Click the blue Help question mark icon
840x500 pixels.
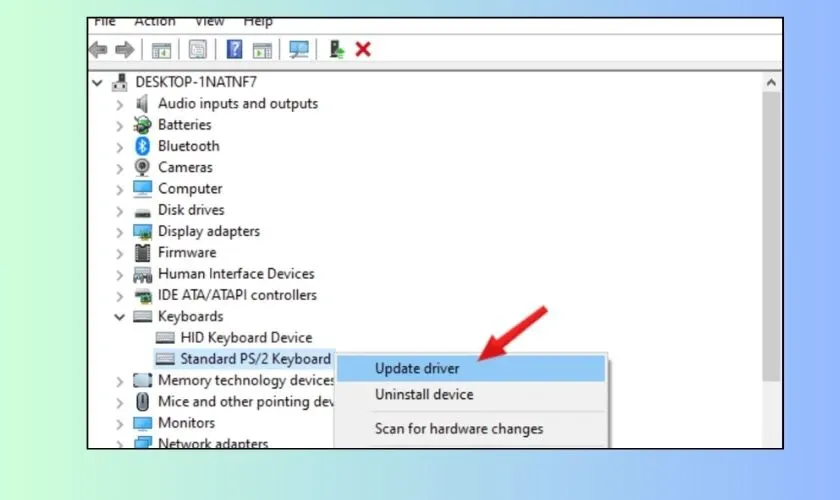pos(235,49)
